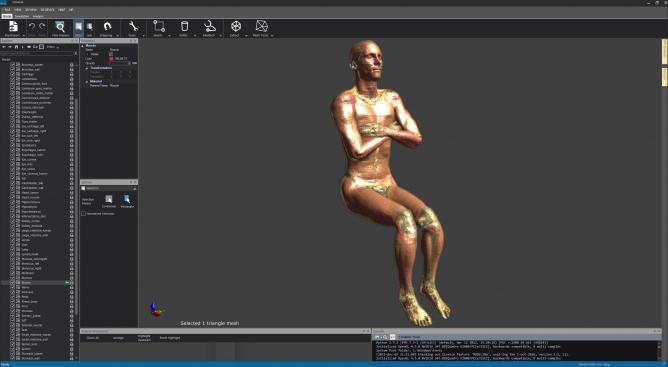Toggle the checkbox under the selection mode icons
668x367 pixels.
point(84,214)
